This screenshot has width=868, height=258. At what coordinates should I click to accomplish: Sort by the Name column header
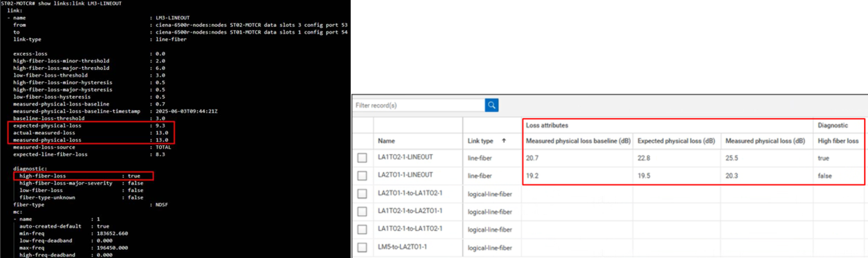386,141
